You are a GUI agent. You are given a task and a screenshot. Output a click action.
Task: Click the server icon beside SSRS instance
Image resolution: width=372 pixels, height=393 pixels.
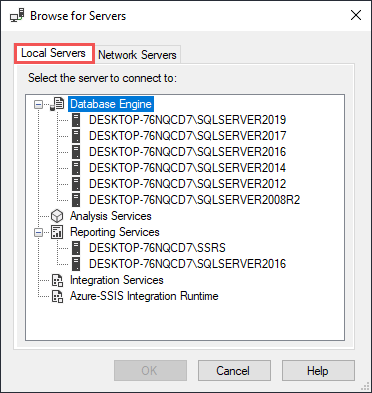76,248
